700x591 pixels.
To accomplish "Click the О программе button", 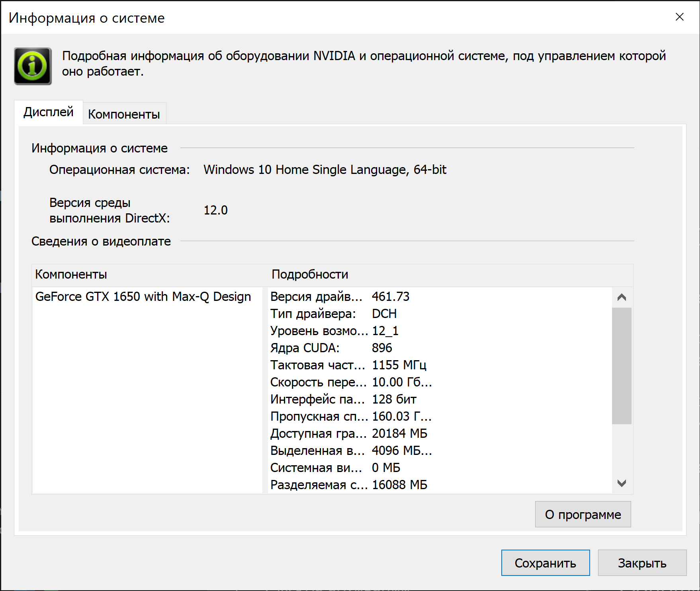I will tap(583, 514).
